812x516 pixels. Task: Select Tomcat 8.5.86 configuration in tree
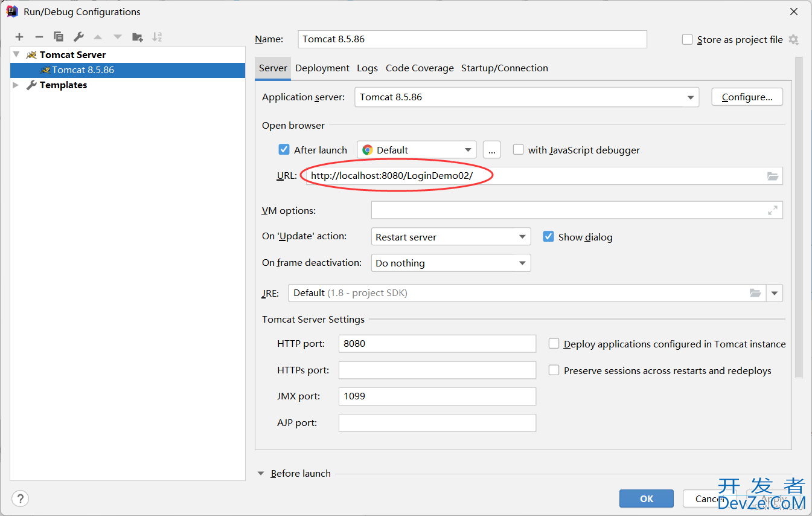127,69
